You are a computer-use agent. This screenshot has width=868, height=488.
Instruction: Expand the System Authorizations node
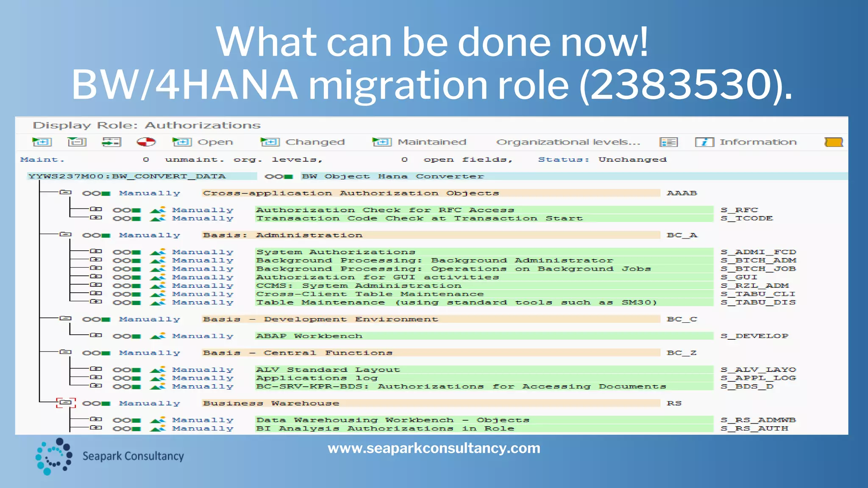(x=96, y=251)
